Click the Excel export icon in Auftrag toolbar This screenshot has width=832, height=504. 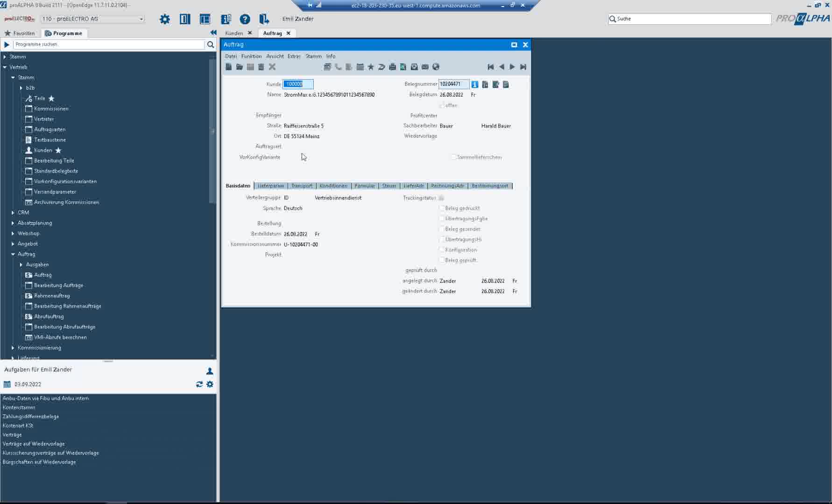pos(403,67)
